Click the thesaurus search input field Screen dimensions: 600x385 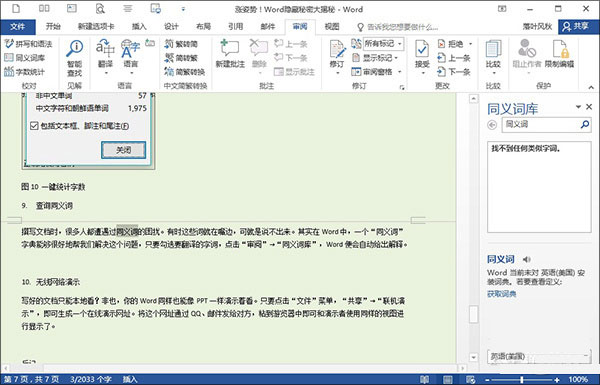[x=540, y=124]
